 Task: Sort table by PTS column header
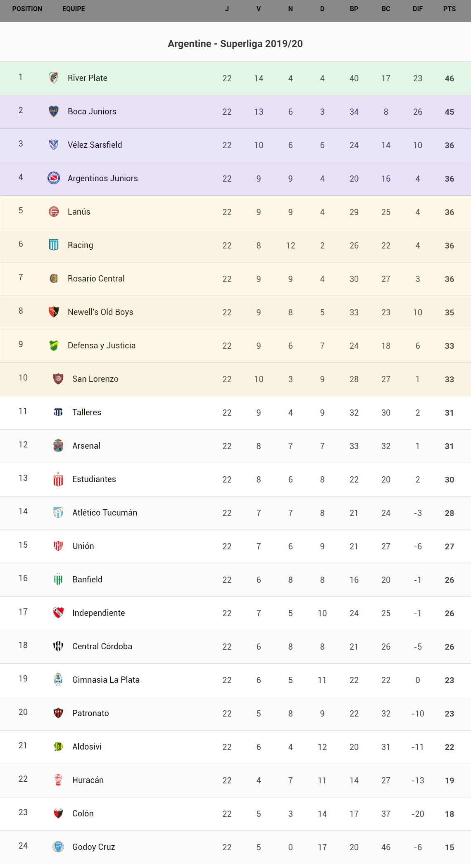(x=449, y=9)
